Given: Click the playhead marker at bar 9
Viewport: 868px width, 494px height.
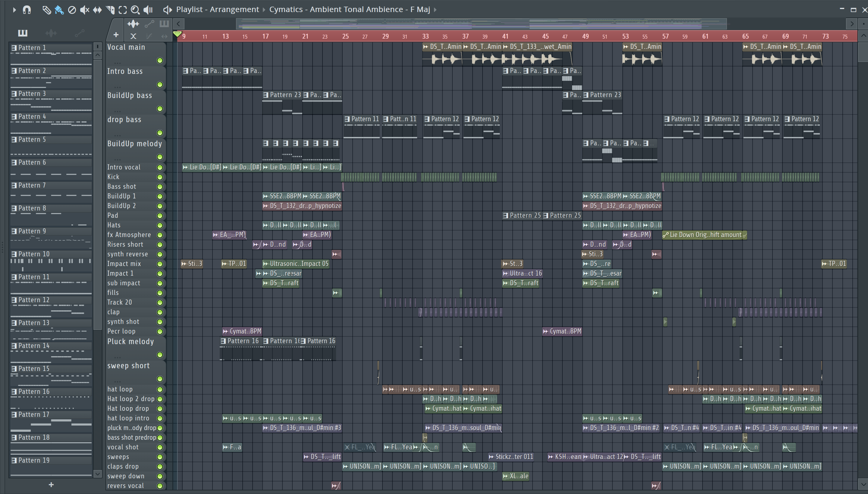Looking at the screenshot, I should tap(177, 34).
